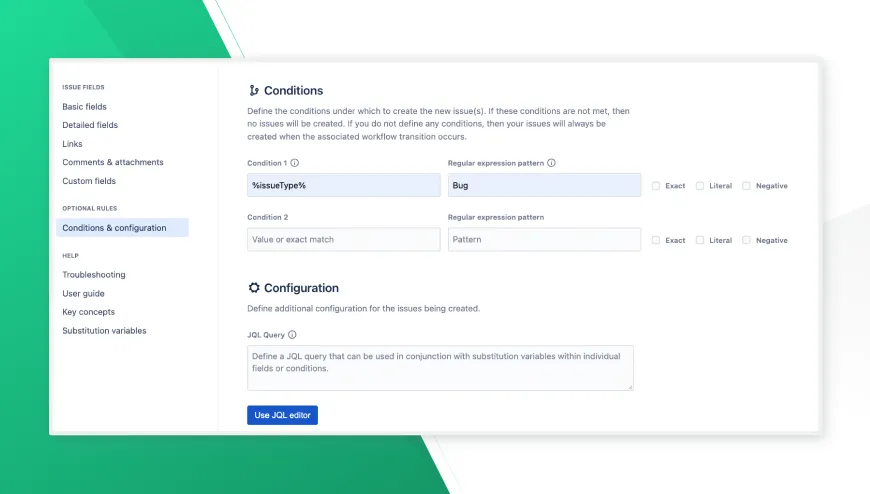Image resolution: width=870 pixels, height=494 pixels.
Task: Enable Exact checkbox for Condition 2
Action: 656,240
